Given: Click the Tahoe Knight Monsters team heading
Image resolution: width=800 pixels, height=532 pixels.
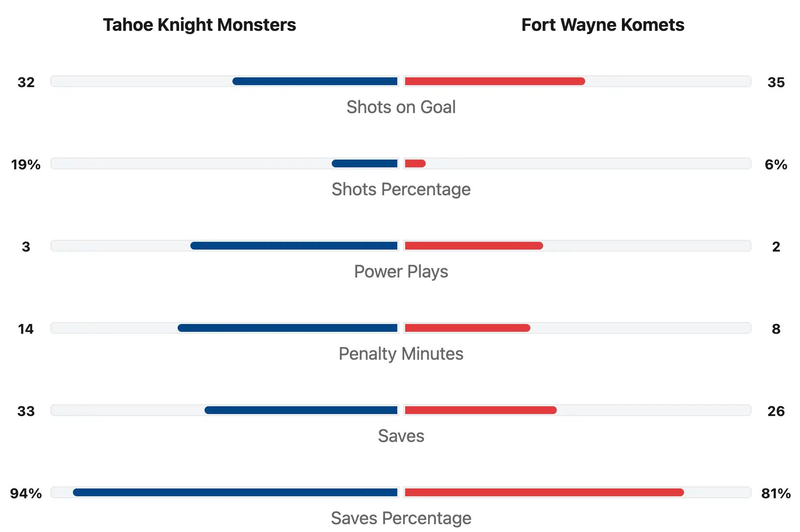Looking at the screenshot, I should 199,25.
